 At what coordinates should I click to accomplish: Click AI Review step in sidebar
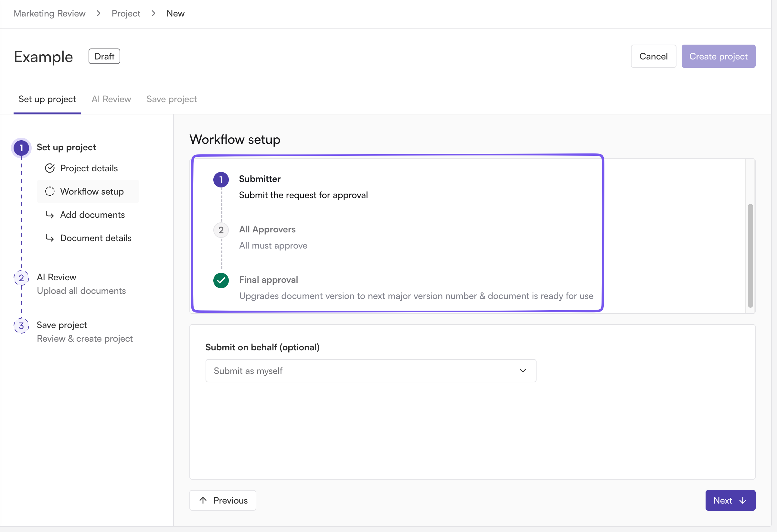(57, 277)
